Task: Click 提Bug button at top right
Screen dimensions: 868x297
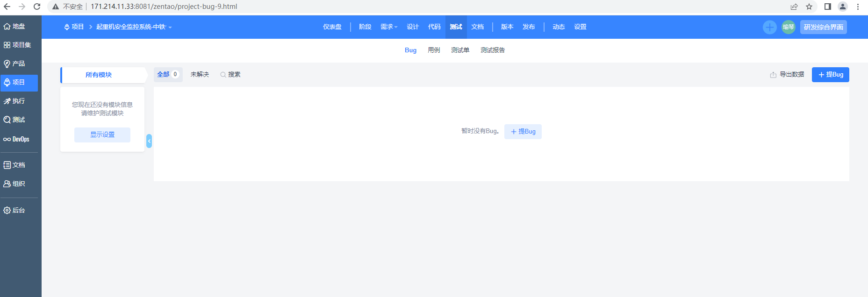Action: [830, 75]
